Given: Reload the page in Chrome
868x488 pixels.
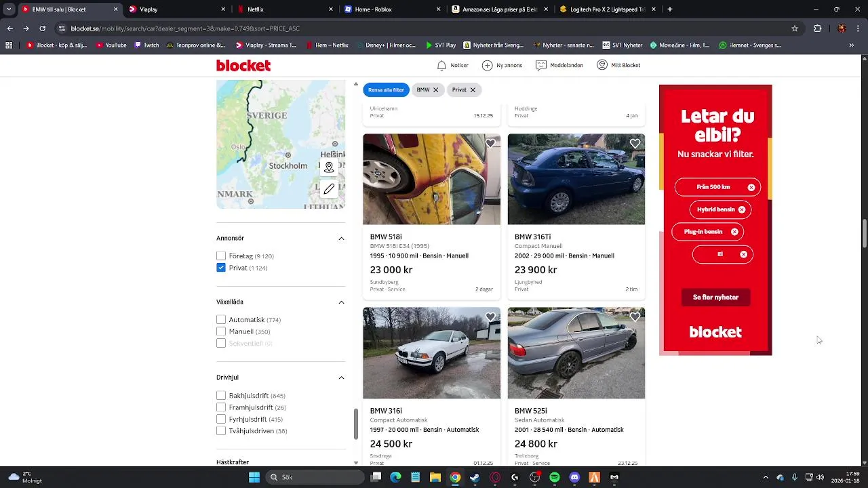Looking at the screenshot, I should pos(42,28).
